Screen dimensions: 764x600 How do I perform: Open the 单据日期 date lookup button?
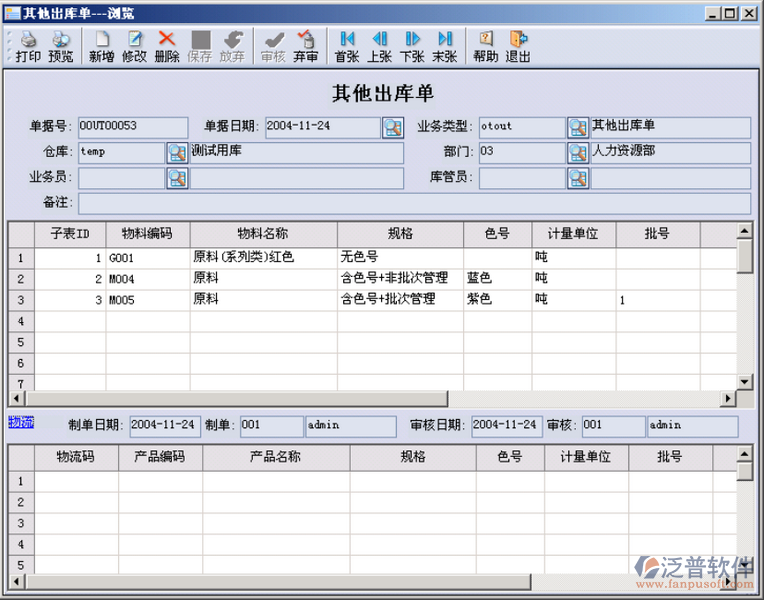[x=393, y=127]
